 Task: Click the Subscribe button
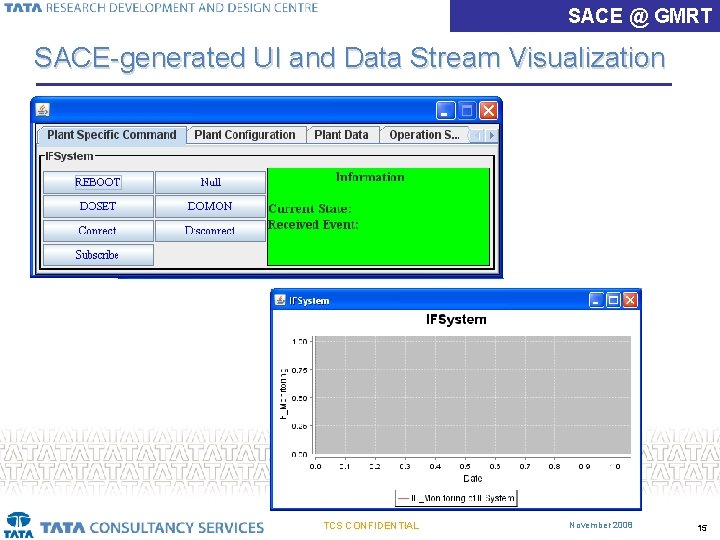pos(98,255)
